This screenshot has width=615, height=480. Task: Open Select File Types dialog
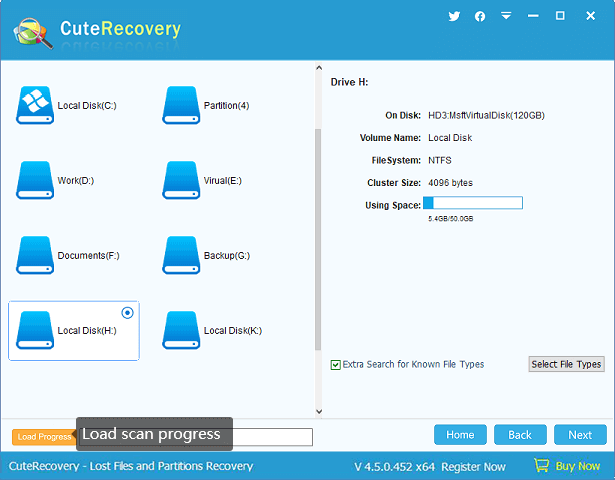click(566, 364)
